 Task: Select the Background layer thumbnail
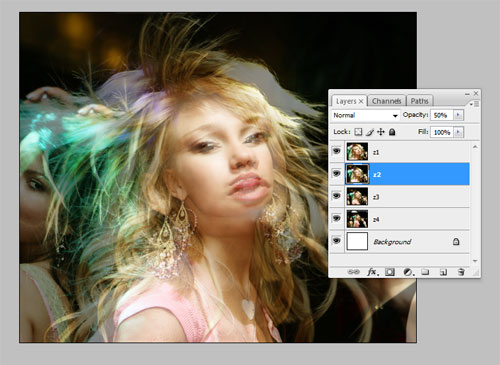(x=357, y=241)
